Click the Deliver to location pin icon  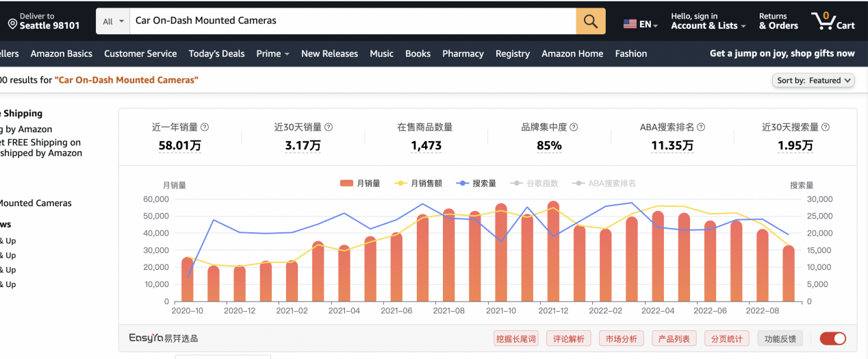[x=12, y=25]
